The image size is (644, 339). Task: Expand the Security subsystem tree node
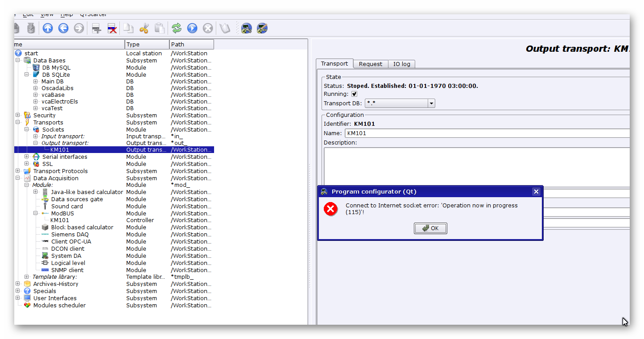[18, 116]
